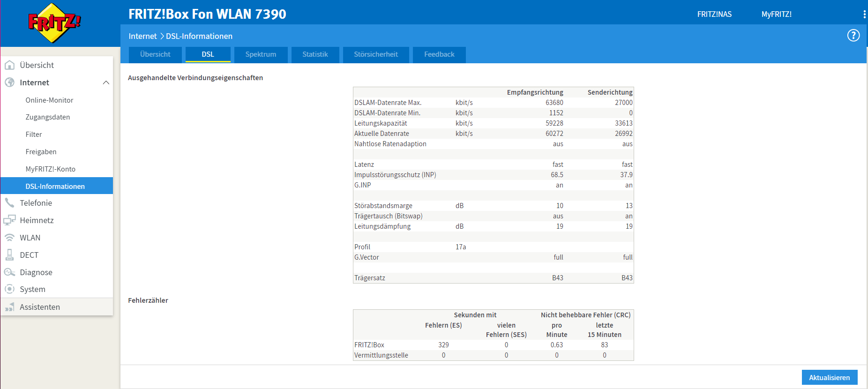Switch to the Störsicherheit tab
This screenshot has width=868, height=389.
[376, 54]
